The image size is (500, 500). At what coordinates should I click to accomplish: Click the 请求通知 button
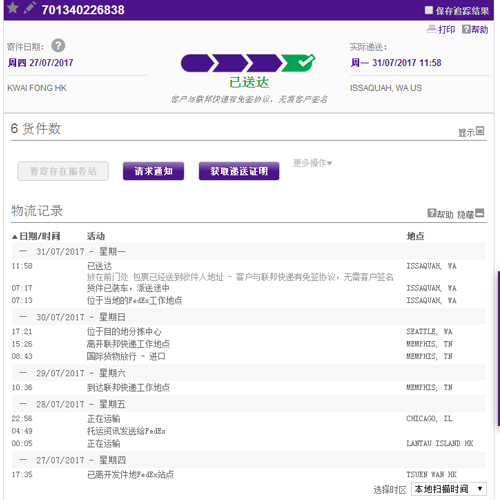pyautogui.click(x=153, y=171)
